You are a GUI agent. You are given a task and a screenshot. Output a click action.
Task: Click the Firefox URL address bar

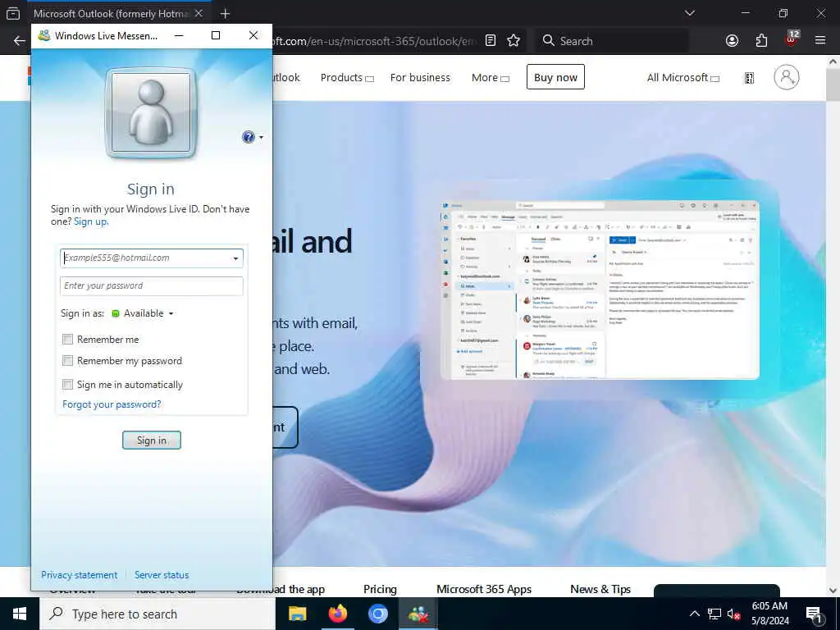375,41
